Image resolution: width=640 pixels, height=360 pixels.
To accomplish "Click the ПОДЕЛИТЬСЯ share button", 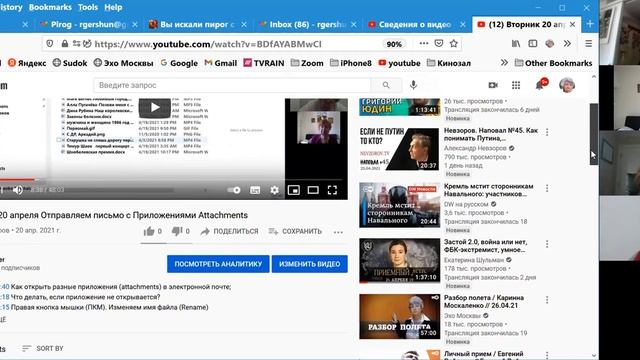I will click(229, 231).
